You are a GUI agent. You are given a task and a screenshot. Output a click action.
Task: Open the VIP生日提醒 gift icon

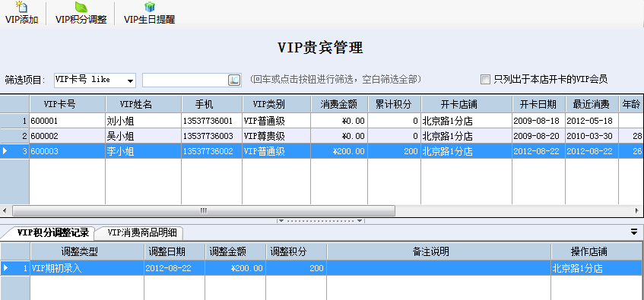(x=150, y=7)
